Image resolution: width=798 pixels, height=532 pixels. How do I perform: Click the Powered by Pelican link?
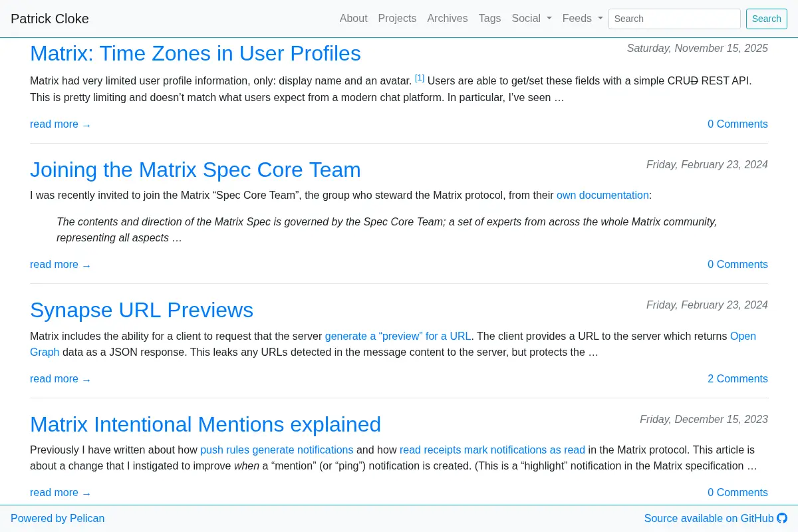coord(58,518)
